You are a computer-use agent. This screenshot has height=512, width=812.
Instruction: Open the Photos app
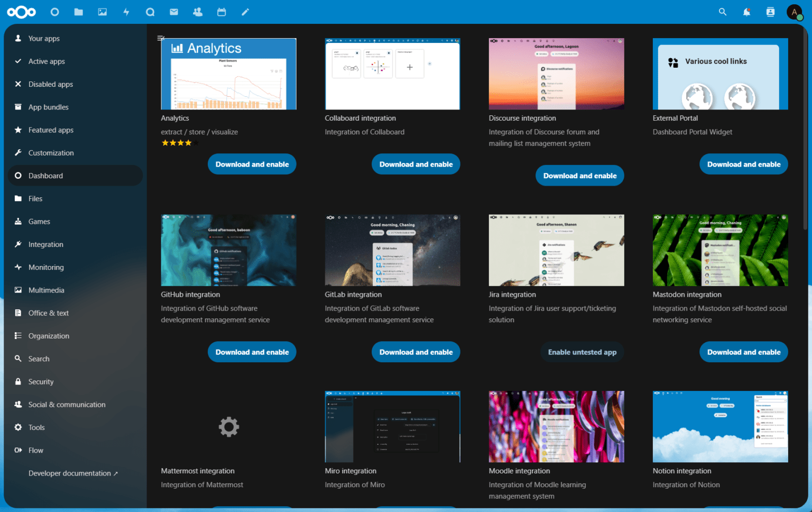click(x=102, y=12)
